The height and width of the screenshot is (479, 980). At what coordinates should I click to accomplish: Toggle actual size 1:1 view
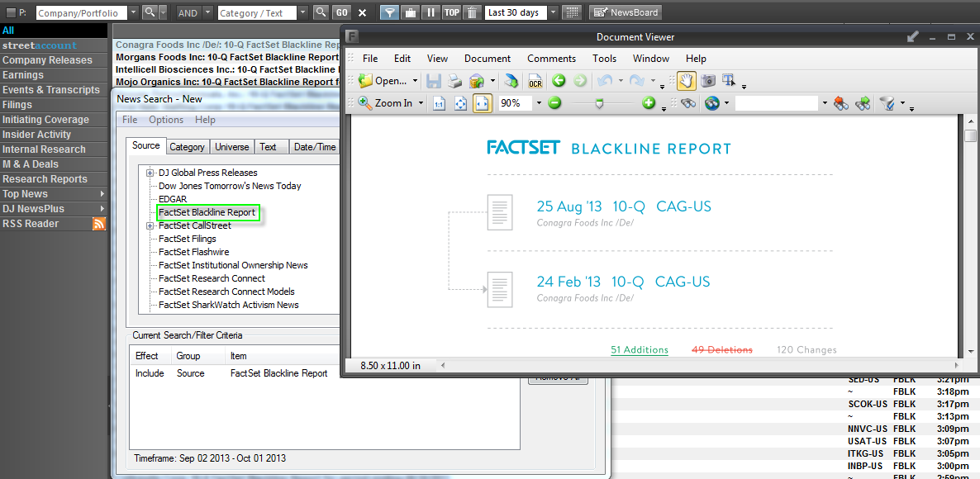click(439, 102)
